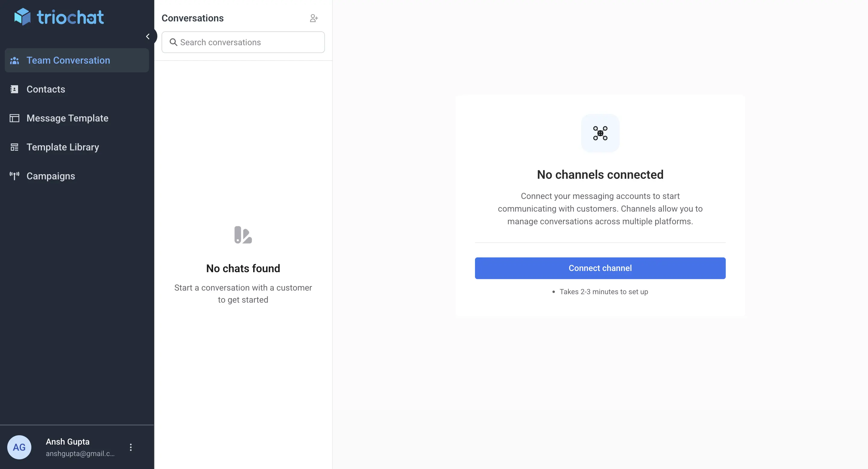Open the Campaigns section
The width and height of the screenshot is (868, 469).
click(x=51, y=176)
